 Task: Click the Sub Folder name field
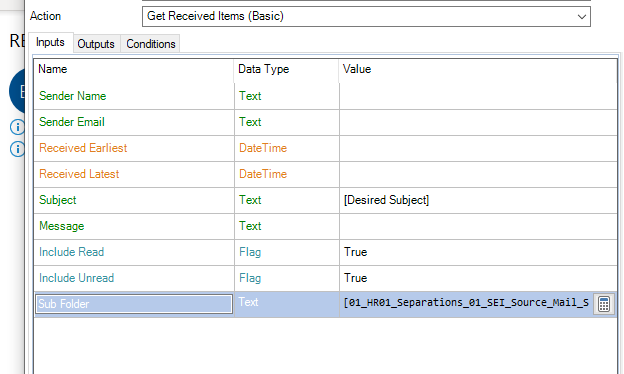134,304
